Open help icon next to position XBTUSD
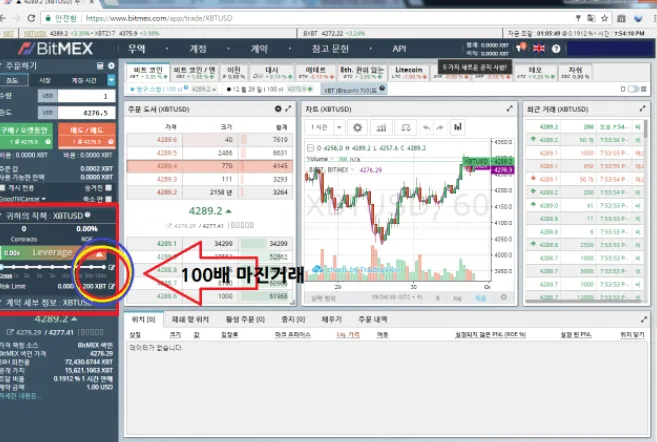 (x=88, y=215)
